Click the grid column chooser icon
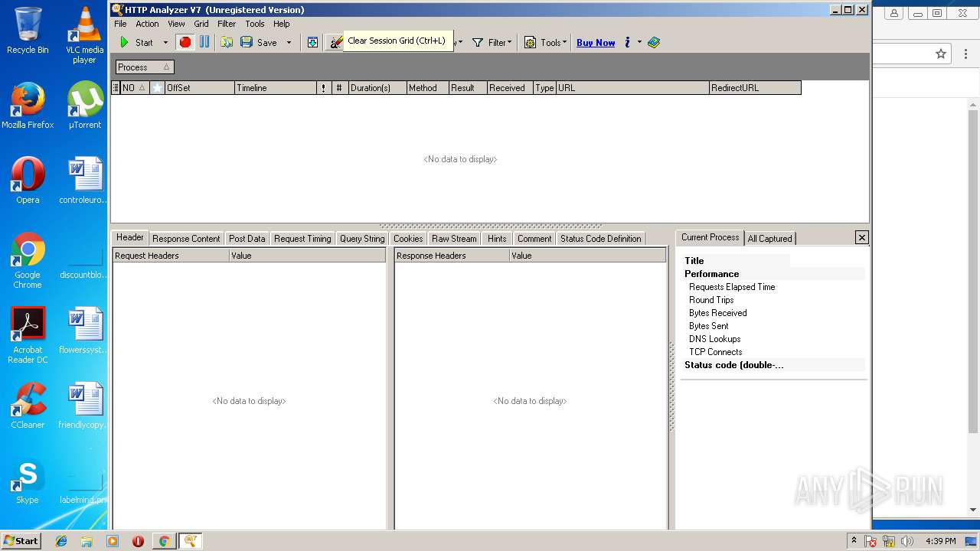The width and height of the screenshot is (980, 551). [x=116, y=88]
